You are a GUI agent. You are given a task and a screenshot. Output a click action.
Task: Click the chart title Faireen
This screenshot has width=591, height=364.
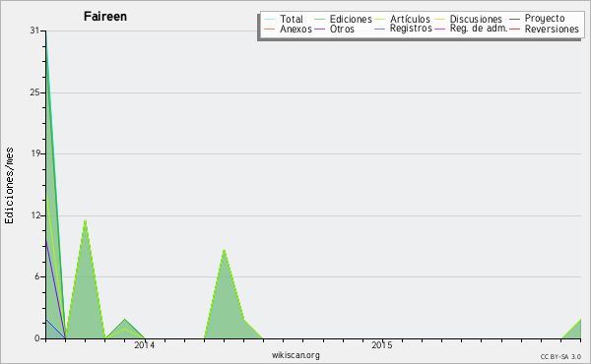pos(105,17)
